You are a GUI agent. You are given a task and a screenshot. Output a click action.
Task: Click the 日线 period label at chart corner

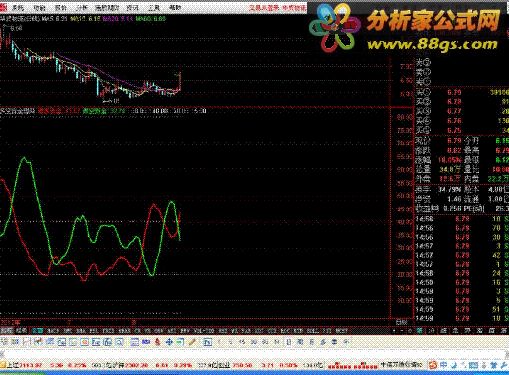coord(402,322)
